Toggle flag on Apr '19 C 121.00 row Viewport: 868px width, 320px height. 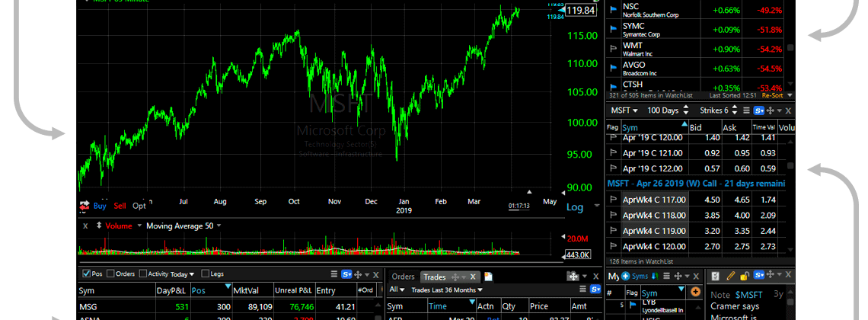(613, 153)
